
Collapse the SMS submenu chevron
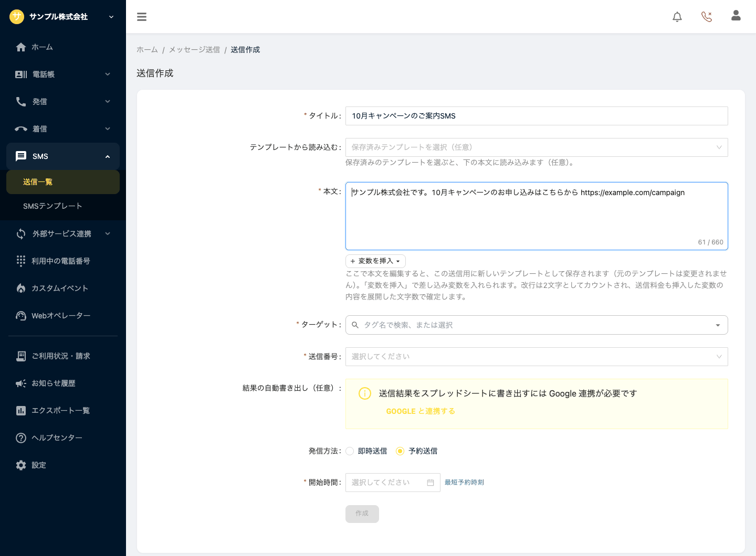tap(108, 156)
